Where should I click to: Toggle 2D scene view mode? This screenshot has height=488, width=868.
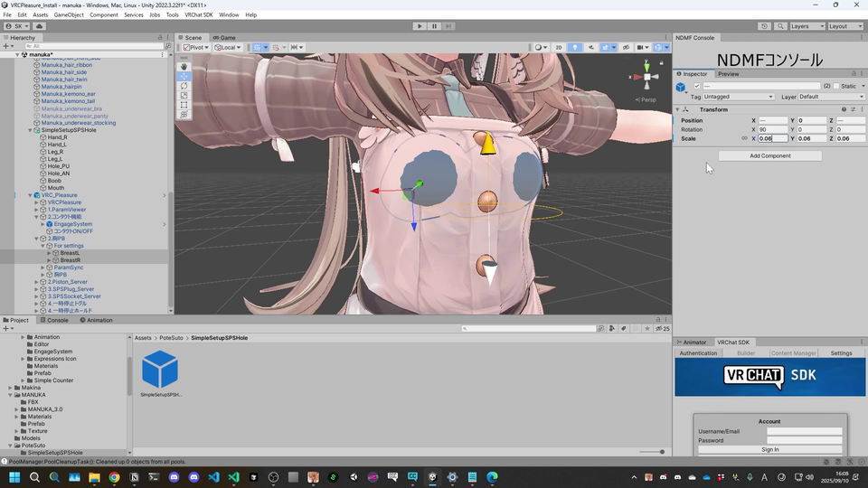(559, 48)
